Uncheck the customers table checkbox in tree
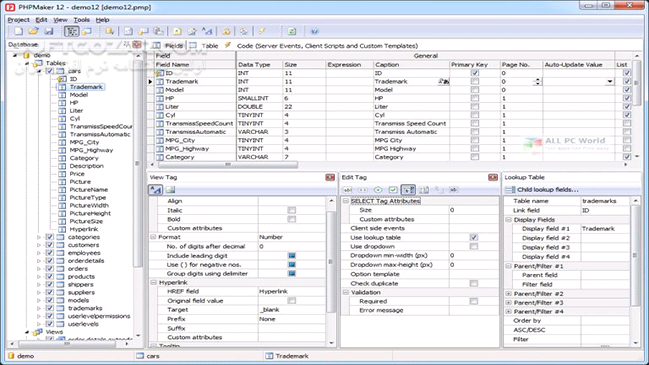Screen dimensions: 649x365 pyautogui.click(x=50, y=245)
